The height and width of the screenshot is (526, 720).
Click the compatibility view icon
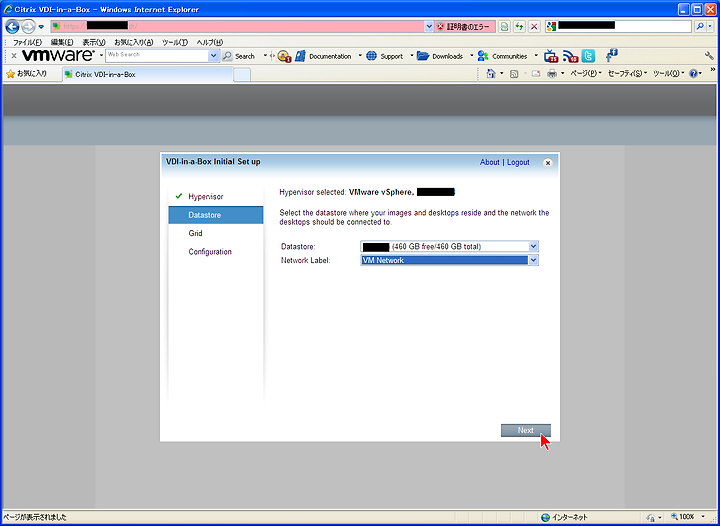504,27
